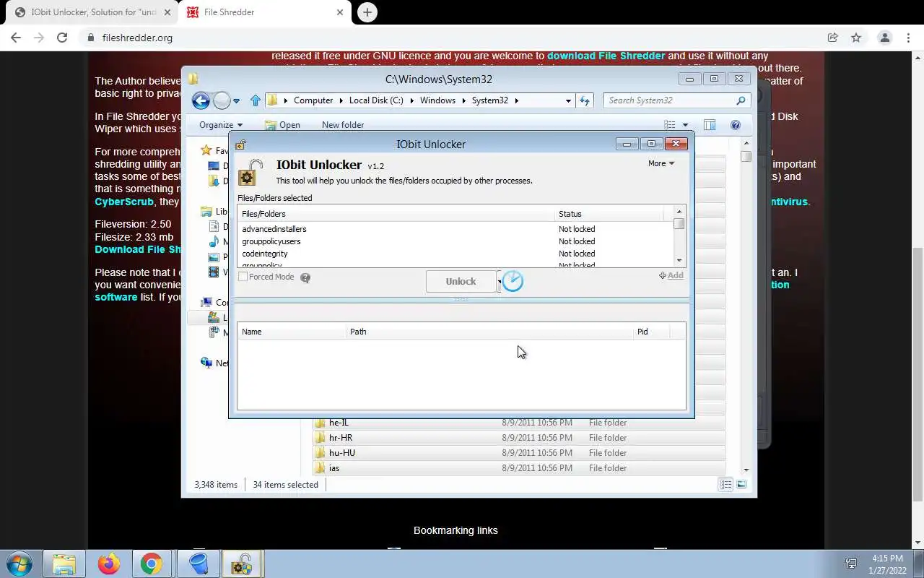Click Explorer's refresh button next to address bar
Viewport: 924px width, 578px height.
(585, 100)
